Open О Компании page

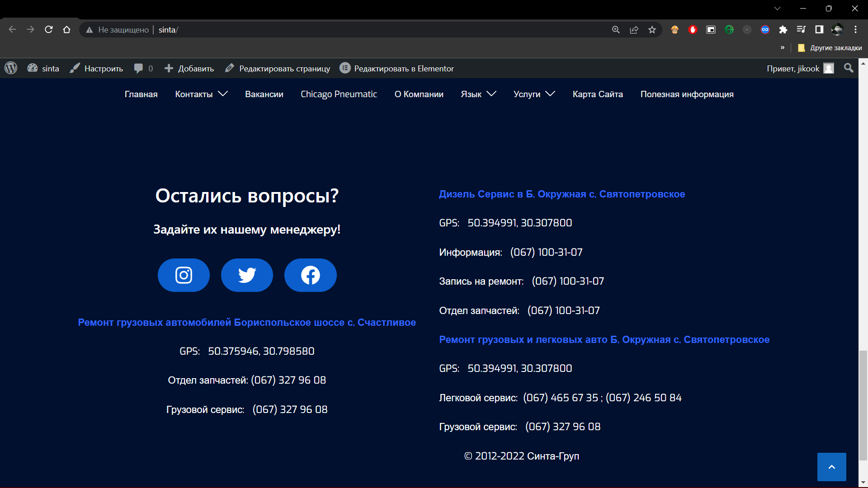tap(419, 94)
